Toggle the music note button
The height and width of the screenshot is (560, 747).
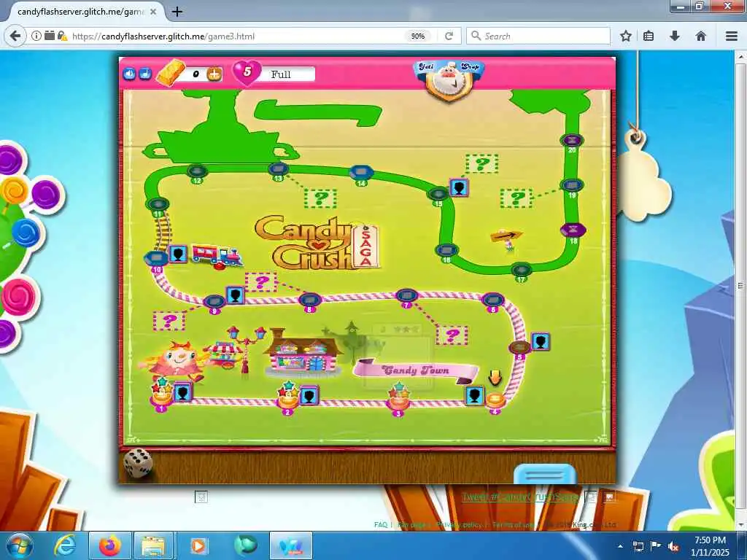145,74
